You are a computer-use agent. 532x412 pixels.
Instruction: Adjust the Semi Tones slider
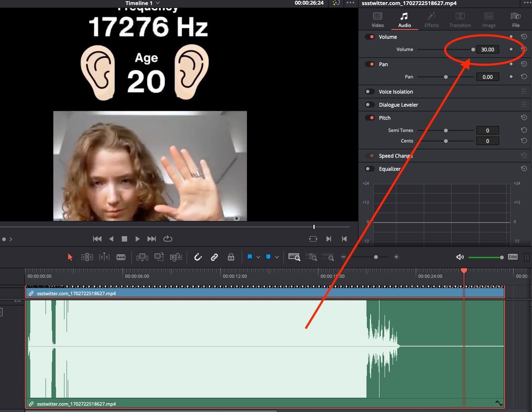pyautogui.click(x=446, y=130)
